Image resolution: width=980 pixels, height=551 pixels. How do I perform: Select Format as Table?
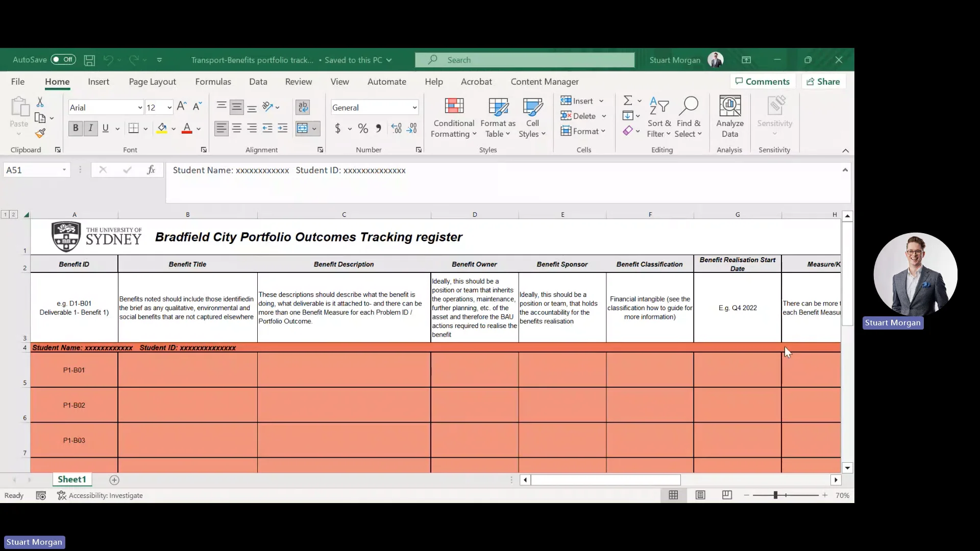click(x=498, y=117)
